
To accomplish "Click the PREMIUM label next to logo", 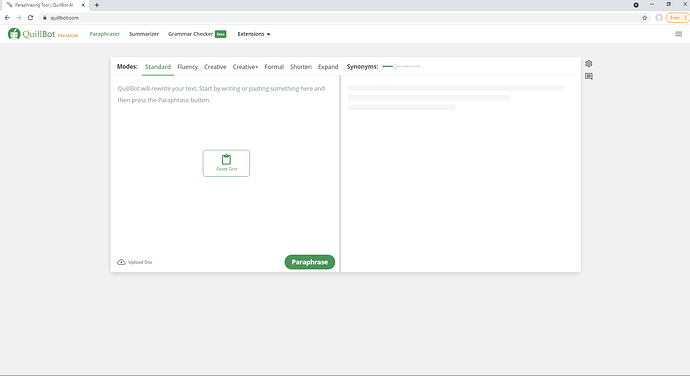I will click(68, 36).
